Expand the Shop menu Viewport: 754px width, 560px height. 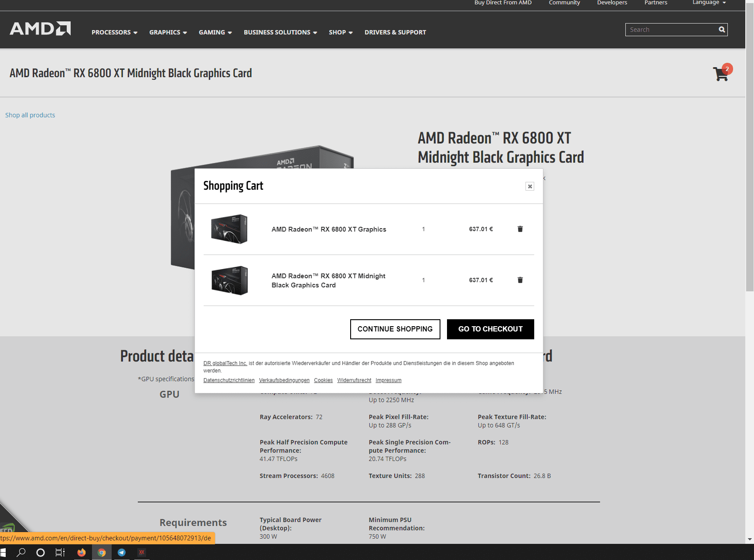pos(341,32)
